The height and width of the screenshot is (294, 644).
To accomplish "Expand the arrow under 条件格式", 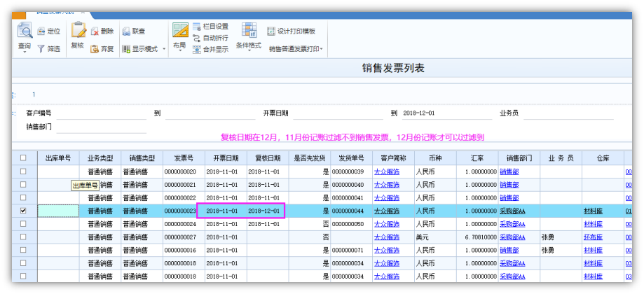I will tap(249, 51).
